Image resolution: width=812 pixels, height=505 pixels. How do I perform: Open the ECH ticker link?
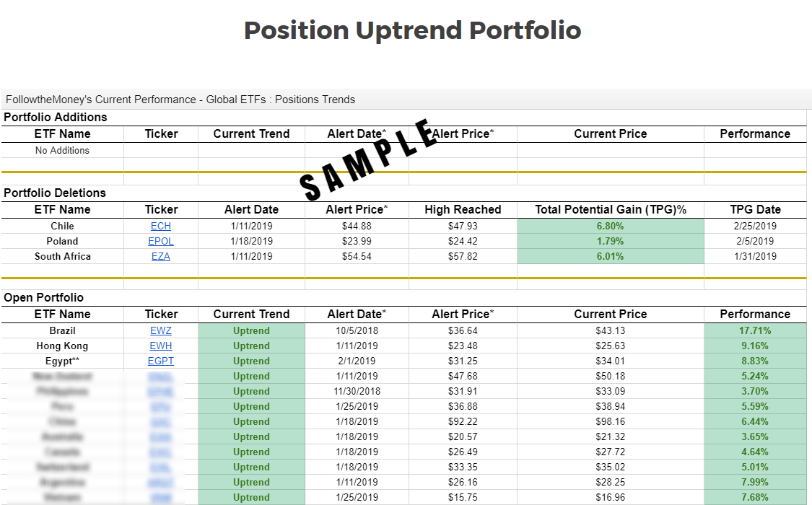[x=160, y=226]
